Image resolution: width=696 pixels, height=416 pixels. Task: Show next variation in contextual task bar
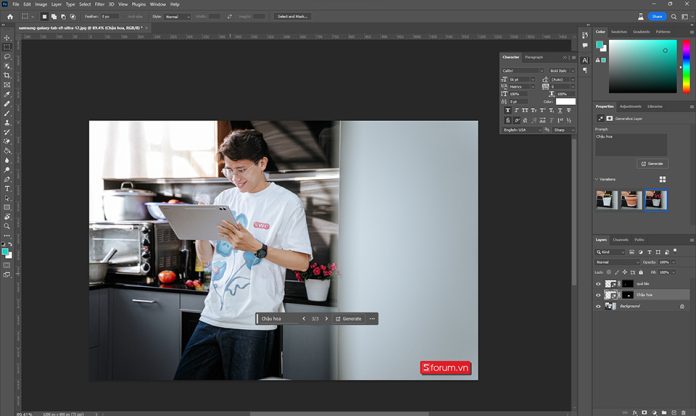[x=326, y=319]
